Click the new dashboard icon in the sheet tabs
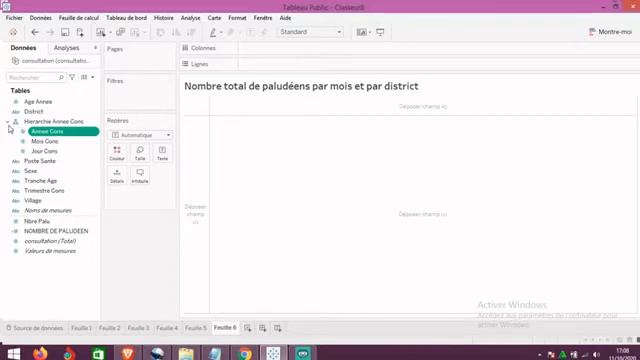This screenshot has width=640, height=360. tap(263, 328)
